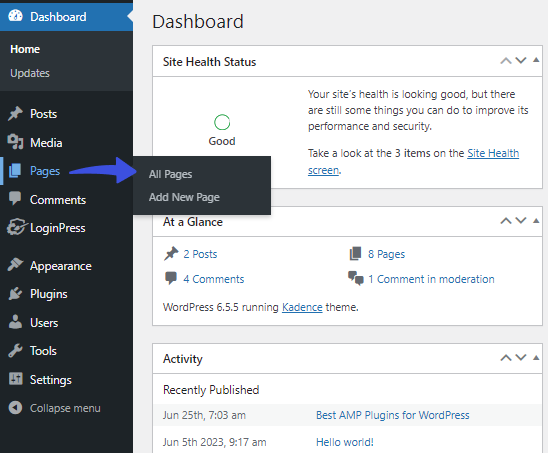Move Site Health Status box up
The width and height of the screenshot is (548, 453).
click(506, 61)
